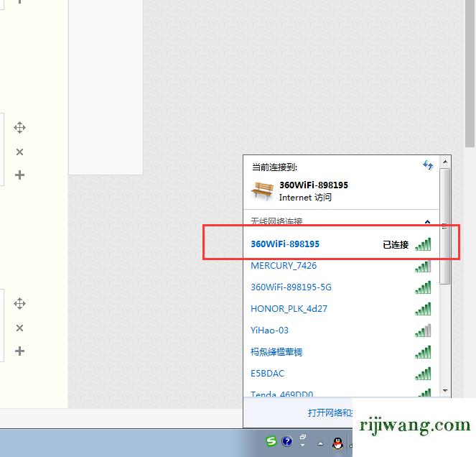Click the network flyout scrollbar thumb
The height and width of the screenshot is (457, 476).
(445, 226)
